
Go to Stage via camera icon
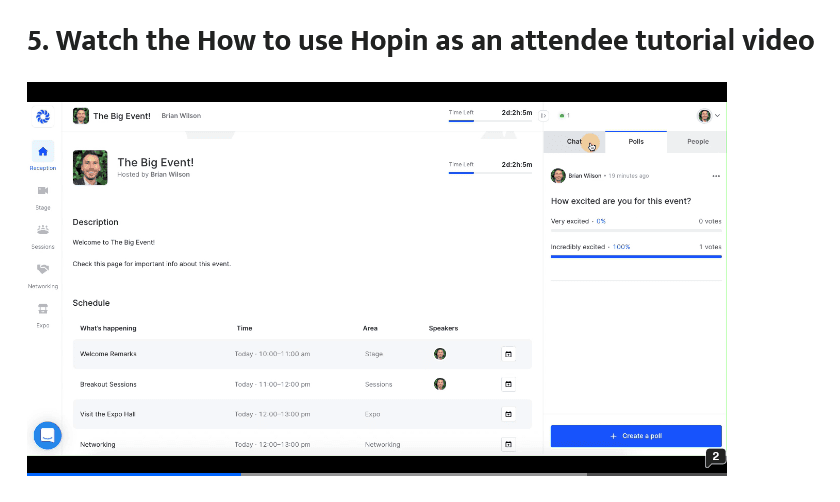pos(43,190)
